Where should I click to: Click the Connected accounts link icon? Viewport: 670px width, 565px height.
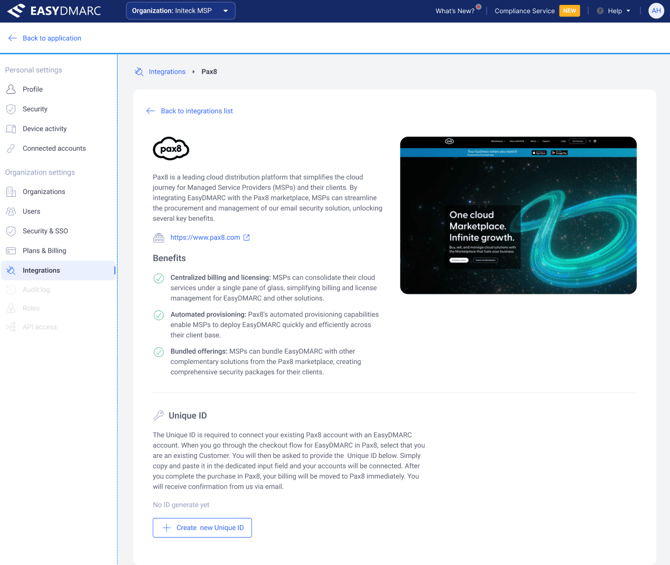tap(11, 148)
